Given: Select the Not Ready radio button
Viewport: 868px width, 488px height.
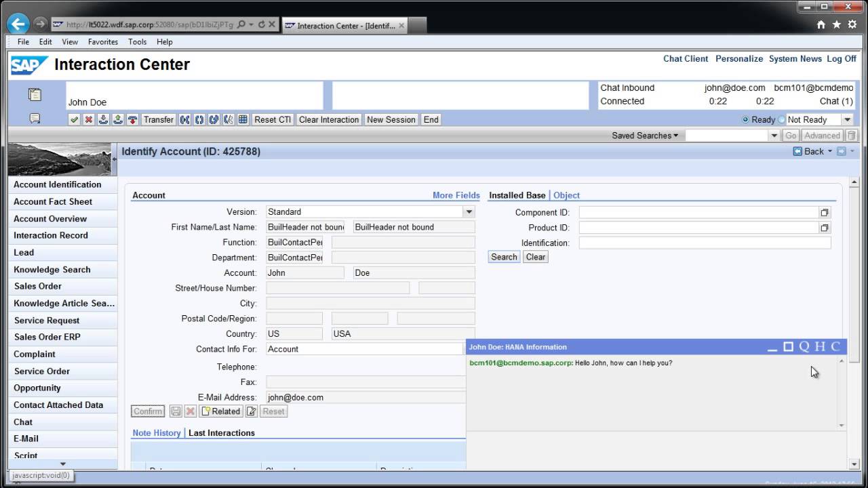Looking at the screenshot, I should [781, 119].
